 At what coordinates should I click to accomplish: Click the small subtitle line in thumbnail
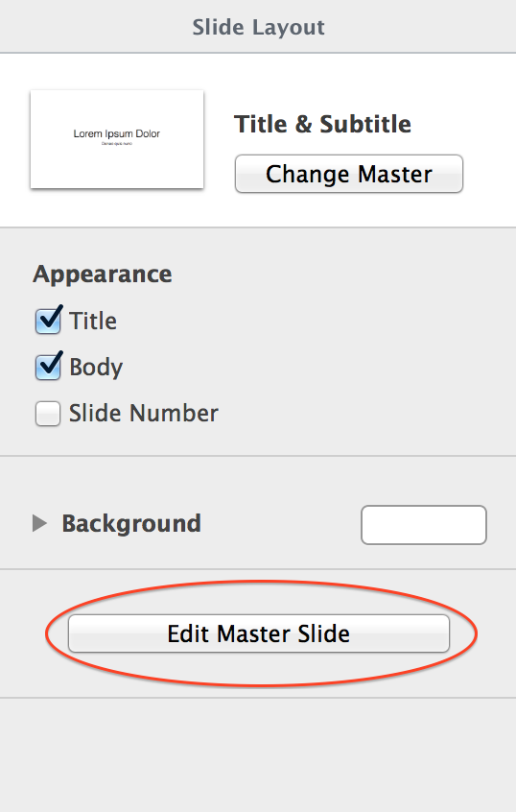click(117, 143)
